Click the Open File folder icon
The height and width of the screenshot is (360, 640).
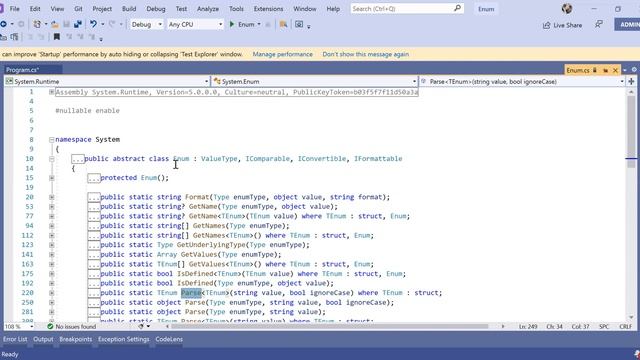(x=54, y=24)
